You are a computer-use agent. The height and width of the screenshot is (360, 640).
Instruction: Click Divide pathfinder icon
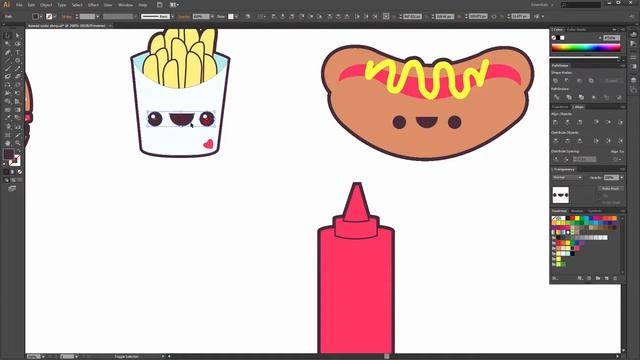click(x=556, y=97)
